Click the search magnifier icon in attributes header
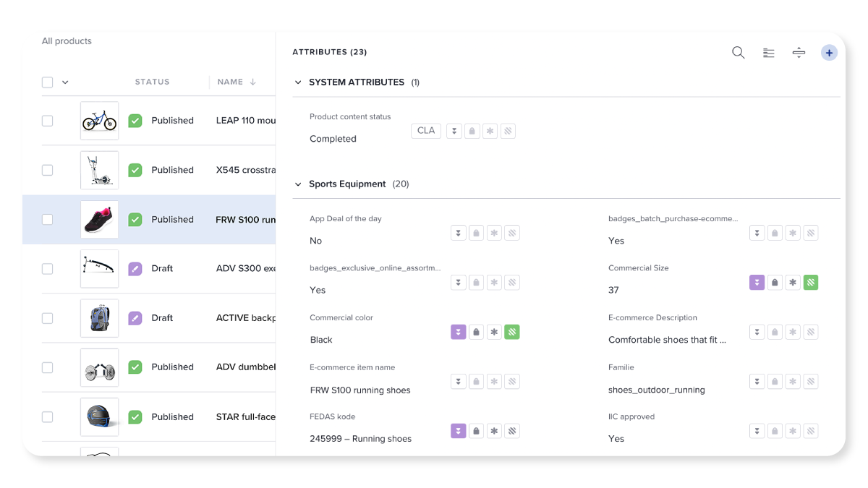Viewport: 868px width, 488px height. (738, 53)
